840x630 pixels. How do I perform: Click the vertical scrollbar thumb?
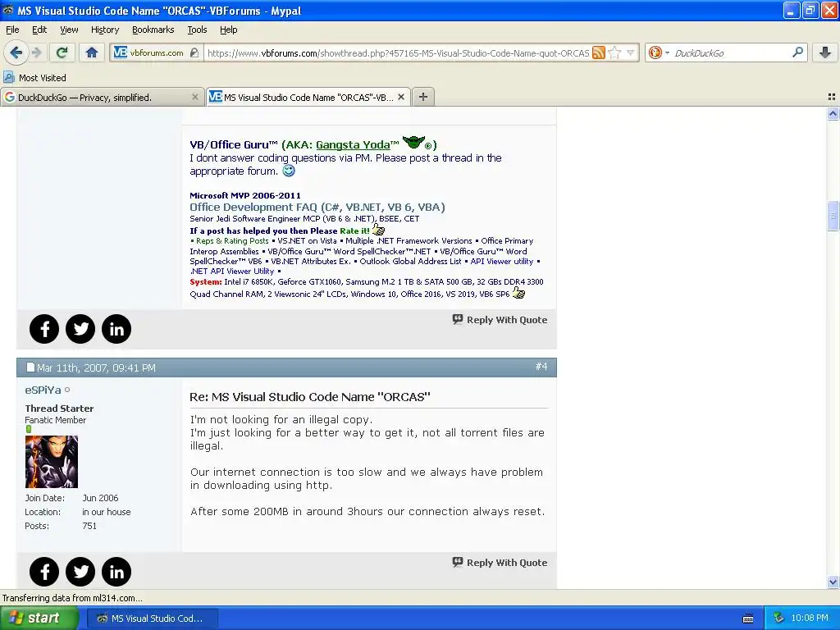tap(833, 216)
